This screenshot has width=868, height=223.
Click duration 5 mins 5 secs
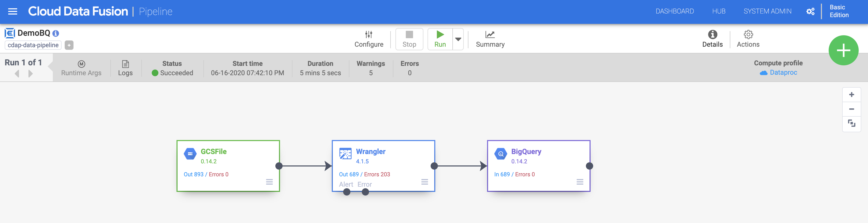click(320, 73)
